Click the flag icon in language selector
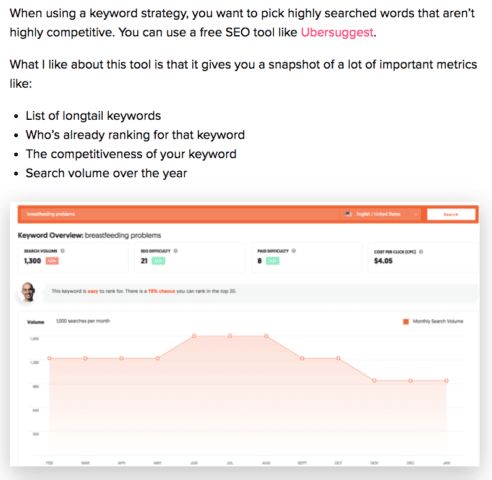This screenshot has height=480, width=492. (x=349, y=214)
